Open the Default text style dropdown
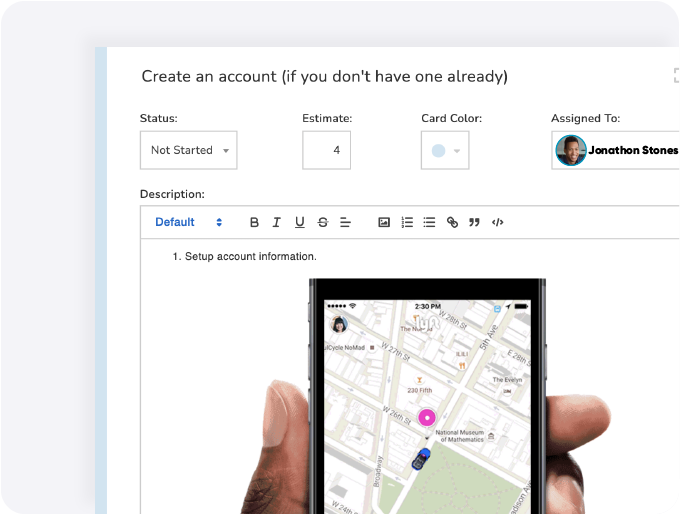Screen dimensions: 680x515 [x=189, y=222]
